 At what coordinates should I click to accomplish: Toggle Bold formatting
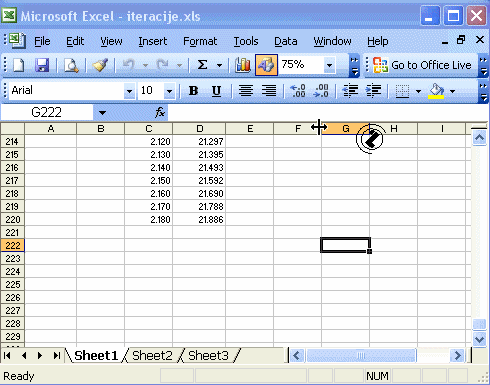pos(193,90)
